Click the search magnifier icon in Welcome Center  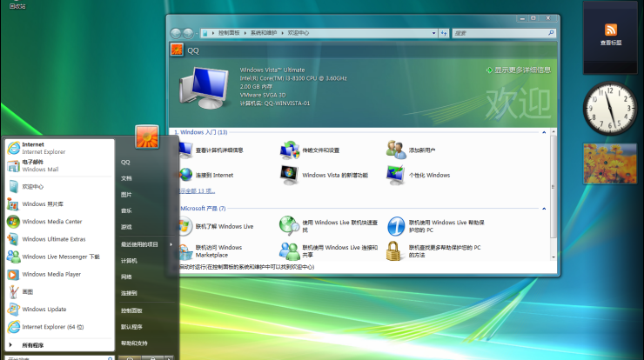tap(551, 33)
